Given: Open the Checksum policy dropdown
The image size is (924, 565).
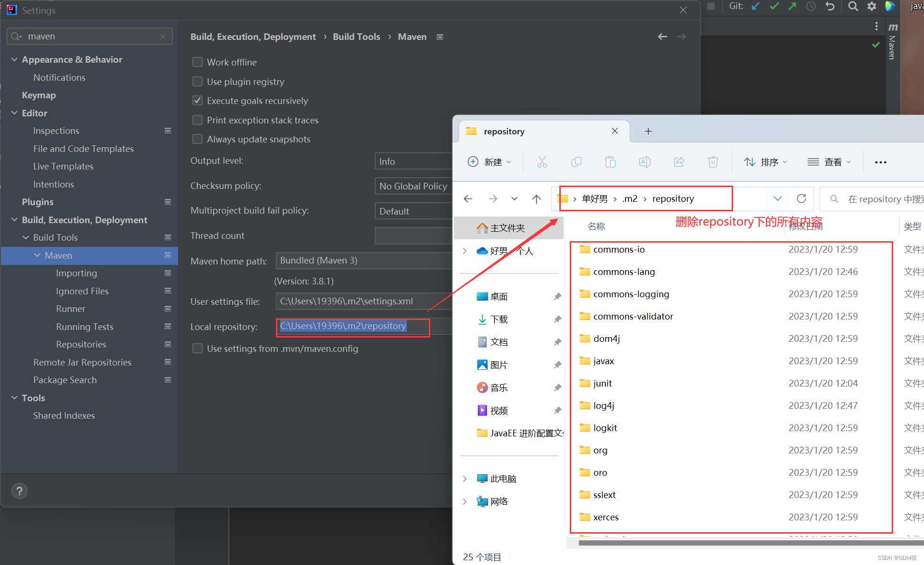Looking at the screenshot, I should pos(413,186).
